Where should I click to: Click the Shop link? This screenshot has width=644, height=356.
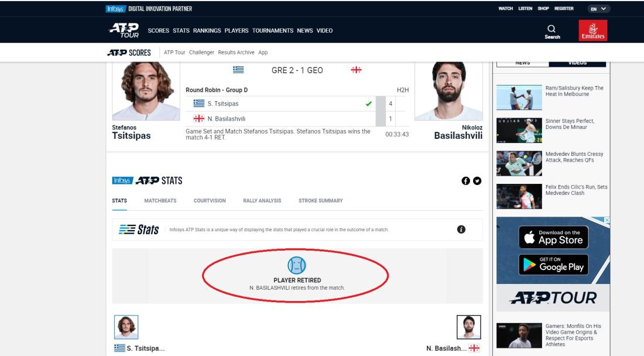543,9
